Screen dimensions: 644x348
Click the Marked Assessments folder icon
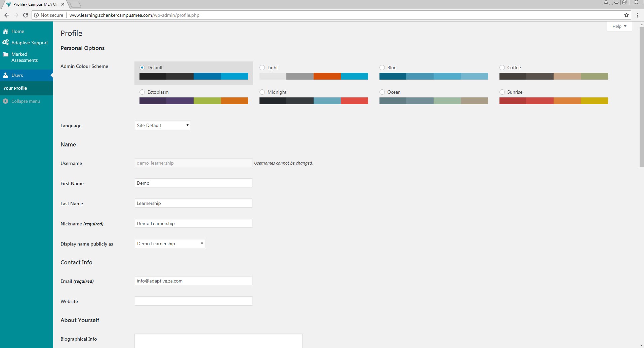pyautogui.click(x=5, y=54)
